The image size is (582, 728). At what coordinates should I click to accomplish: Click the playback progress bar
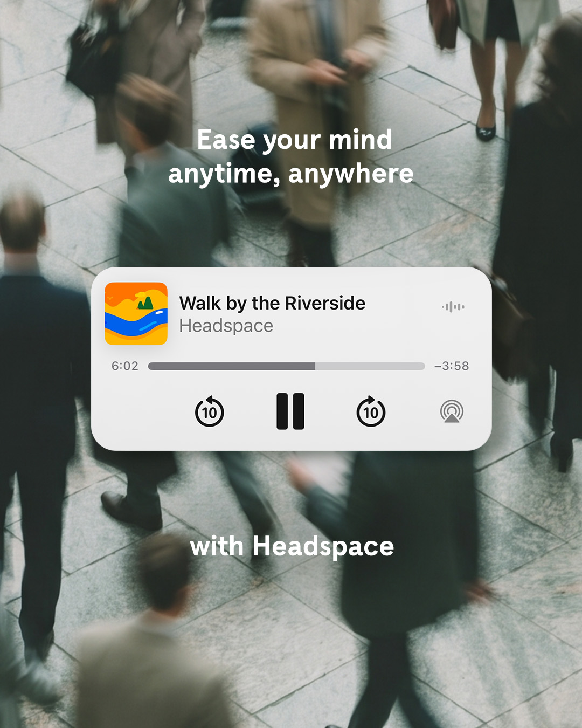coord(287,366)
